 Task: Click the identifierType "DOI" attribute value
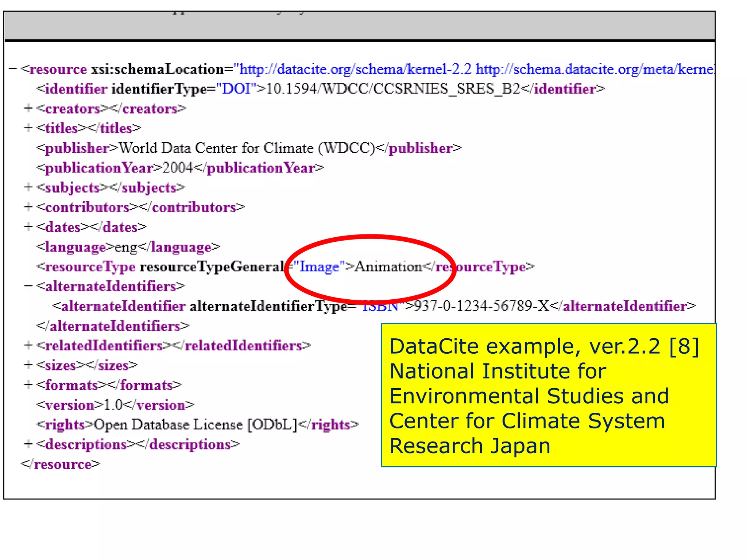point(236,89)
